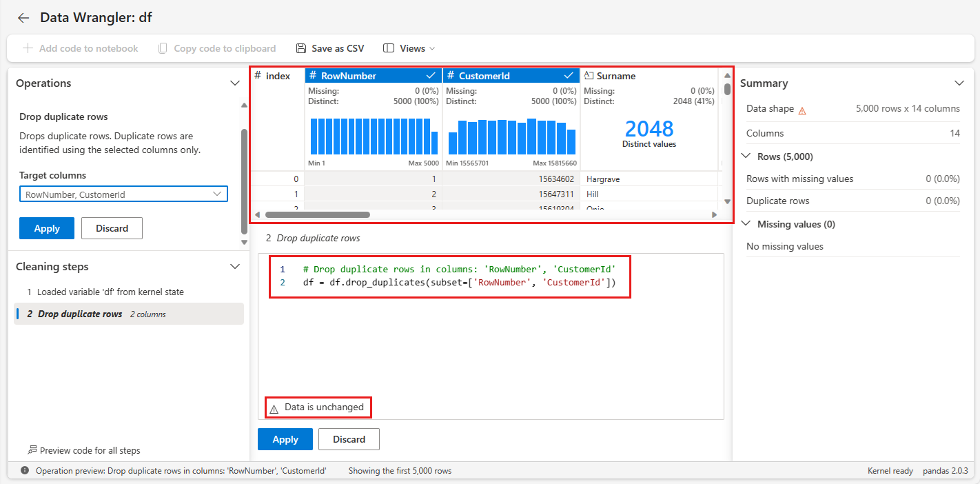Click the Save as CSV disk icon
This screenshot has width=980, height=484.
pos(301,48)
